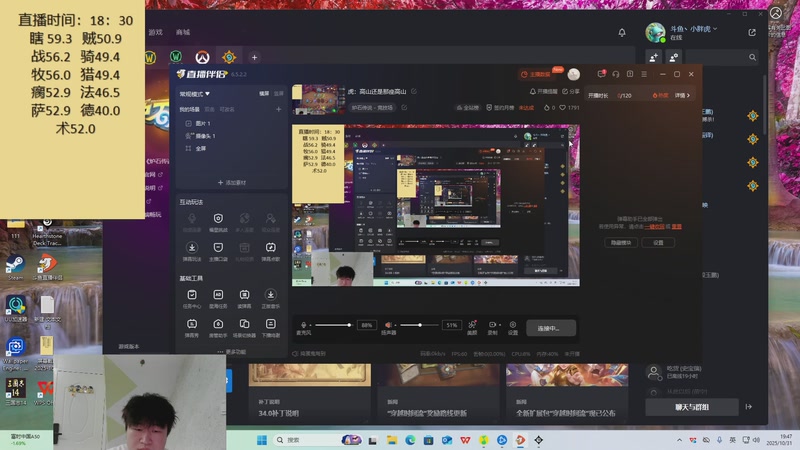This screenshot has height=450, width=800.
Task: Open Microsoft Edge from the taskbar
Action: point(410,440)
